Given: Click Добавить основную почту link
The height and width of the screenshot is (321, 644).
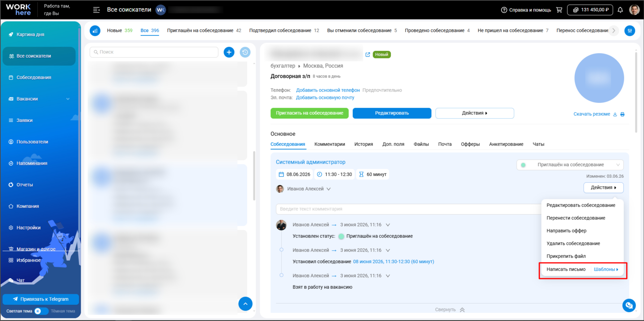Looking at the screenshot, I should [x=325, y=98].
